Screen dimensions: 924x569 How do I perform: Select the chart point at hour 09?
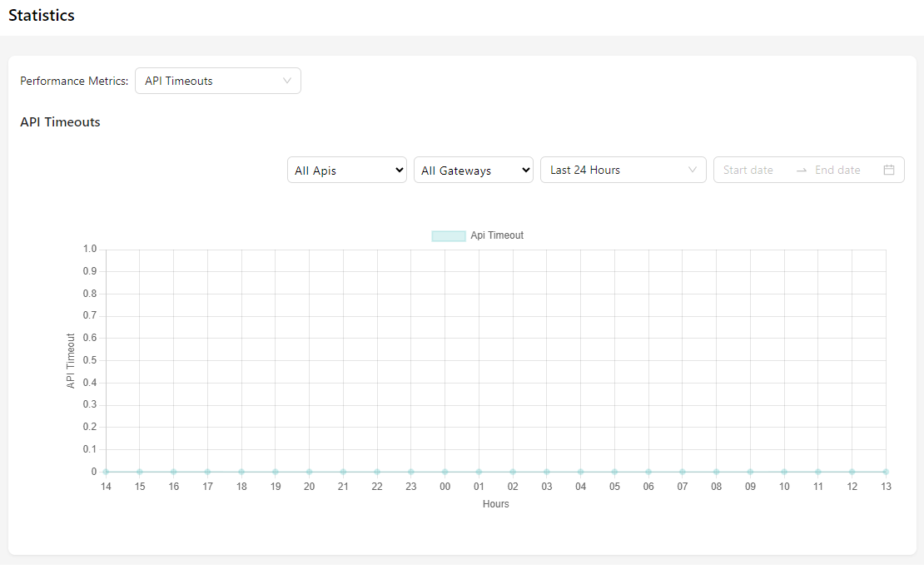(750, 472)
